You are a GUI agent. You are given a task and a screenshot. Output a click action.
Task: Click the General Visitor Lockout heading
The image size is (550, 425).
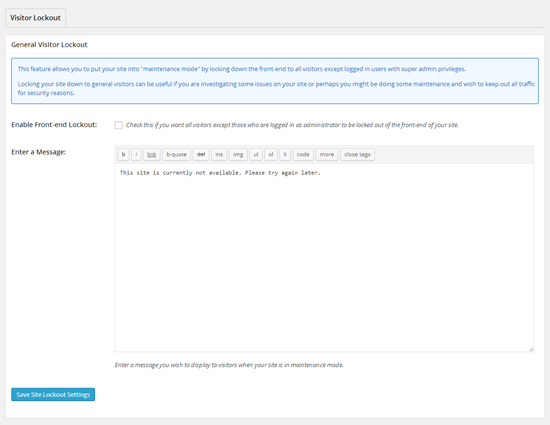49,45
